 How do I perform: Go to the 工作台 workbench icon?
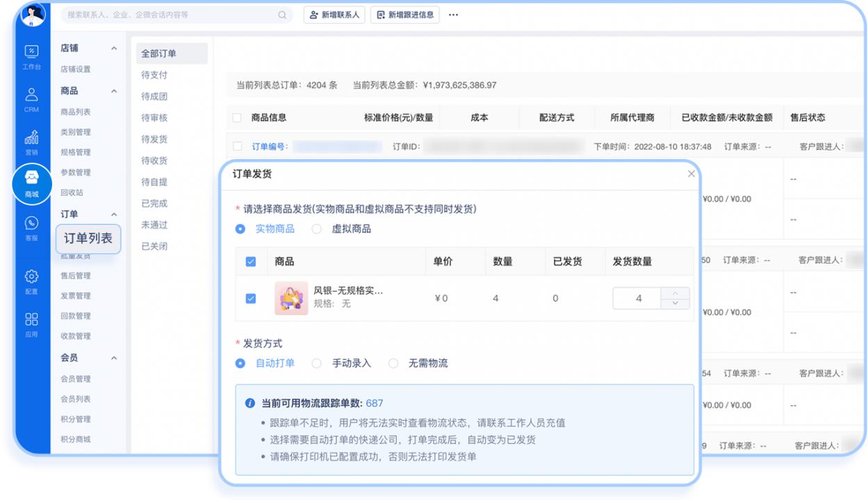tap(31, 56)
